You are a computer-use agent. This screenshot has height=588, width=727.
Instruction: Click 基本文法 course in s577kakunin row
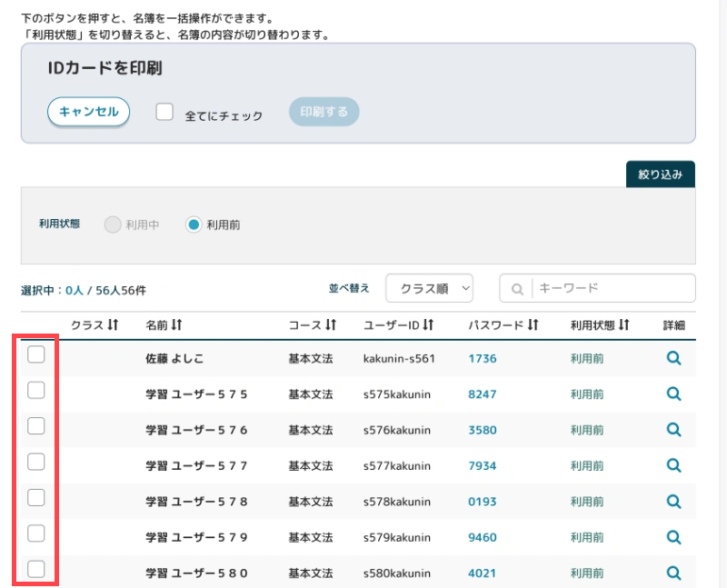[x=311, y=465]
